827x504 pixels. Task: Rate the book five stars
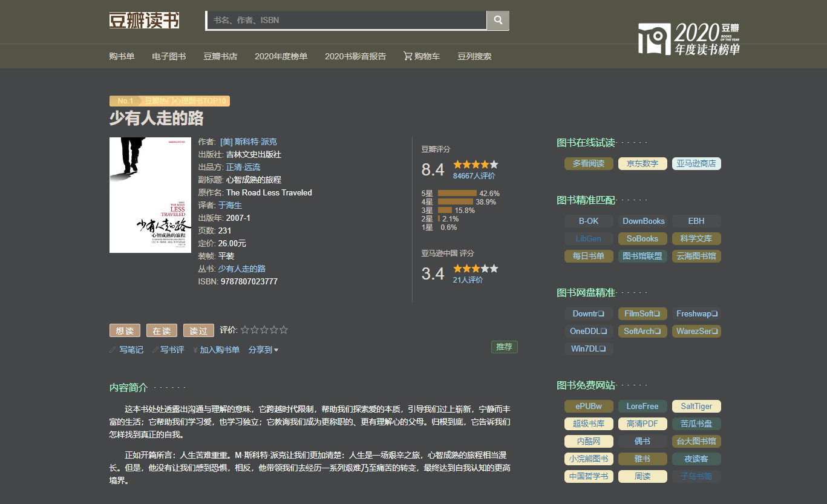284,330
